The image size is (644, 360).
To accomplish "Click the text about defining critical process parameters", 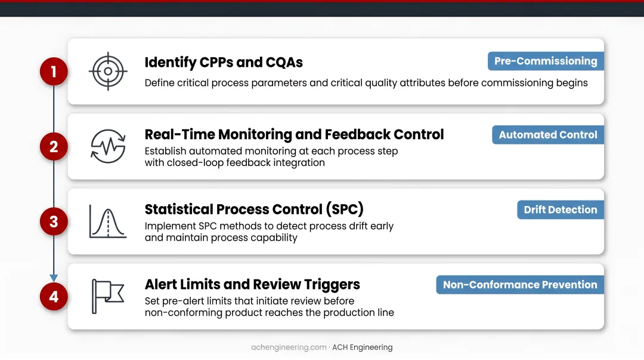I will [366, 83].
